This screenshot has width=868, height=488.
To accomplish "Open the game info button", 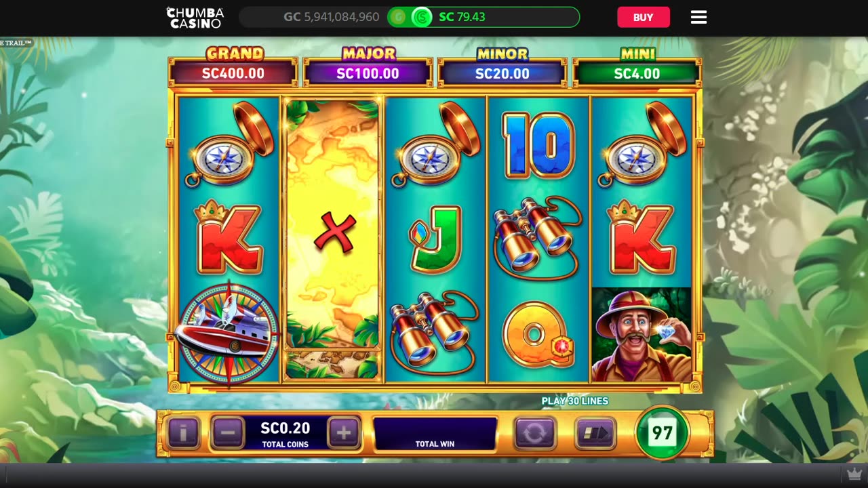I will coord(183,432).
